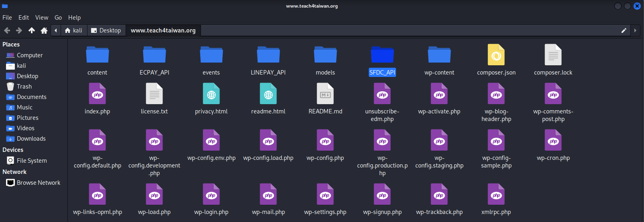The width and height of the screenshot is (644, 222).
Task: Select the kali path bar button
Action: [x=73, y=30]
